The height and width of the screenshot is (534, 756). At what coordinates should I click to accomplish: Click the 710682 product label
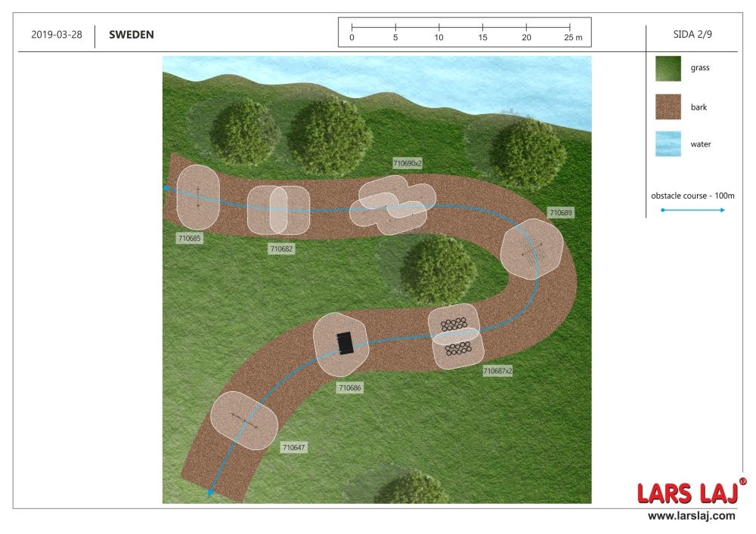click(x=282, y=248)
